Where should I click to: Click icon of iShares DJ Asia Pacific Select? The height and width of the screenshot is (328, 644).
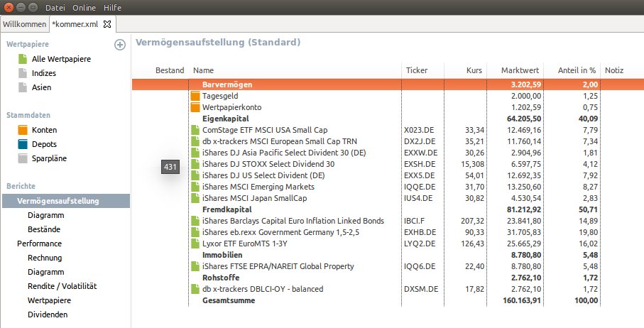[x=195, y=153]
